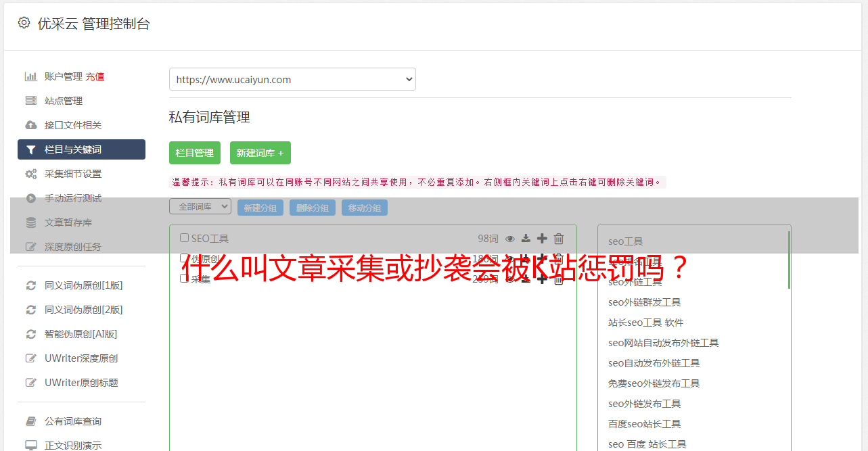The width and height of the screenshot is (868, 451).
Task: Click the trash icon on 采集 row
Action: (559, 279)
